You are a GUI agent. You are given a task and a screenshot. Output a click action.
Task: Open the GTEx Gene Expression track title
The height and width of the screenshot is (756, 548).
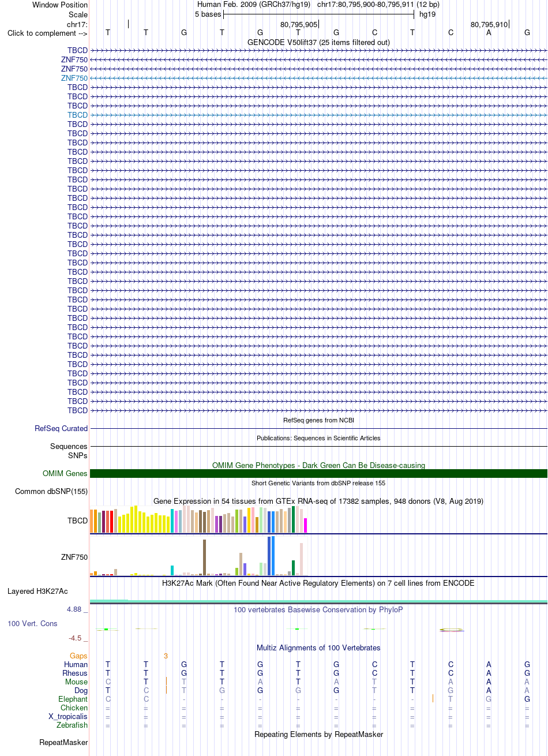[x=318, y=501]
